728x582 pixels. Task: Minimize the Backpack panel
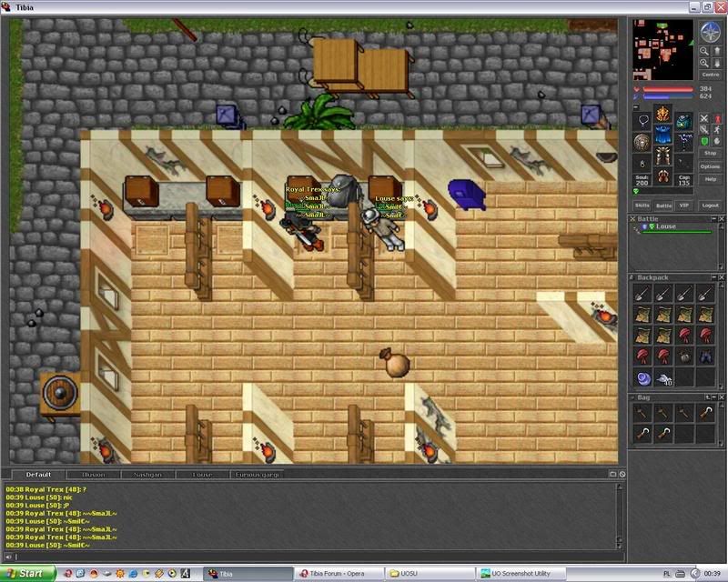point(714,277)
